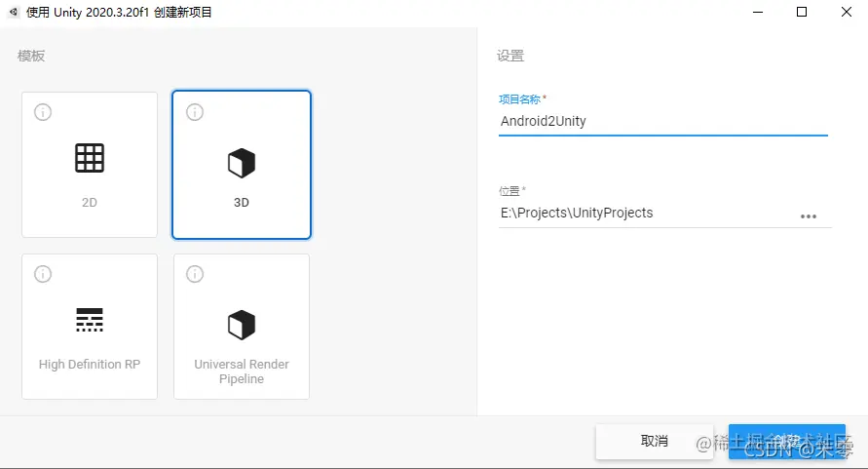
Task: Open info icon on 3D template
Action: tap(194, 112)
